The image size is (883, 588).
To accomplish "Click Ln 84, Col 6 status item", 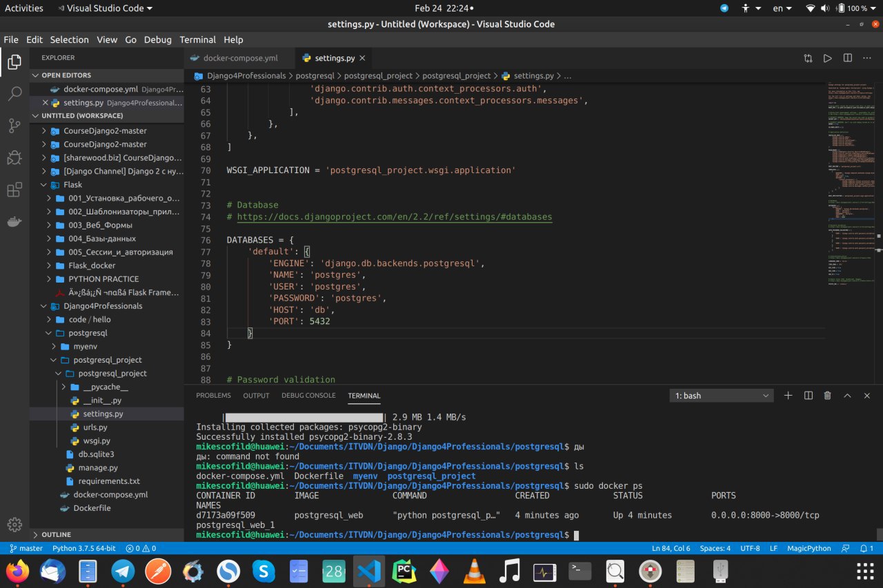I will pyautogui.click(x=671, y=549).
